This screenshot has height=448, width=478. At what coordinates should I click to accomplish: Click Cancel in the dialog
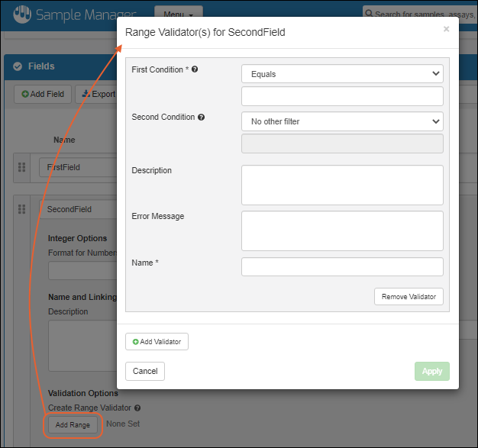pos(145,371)
